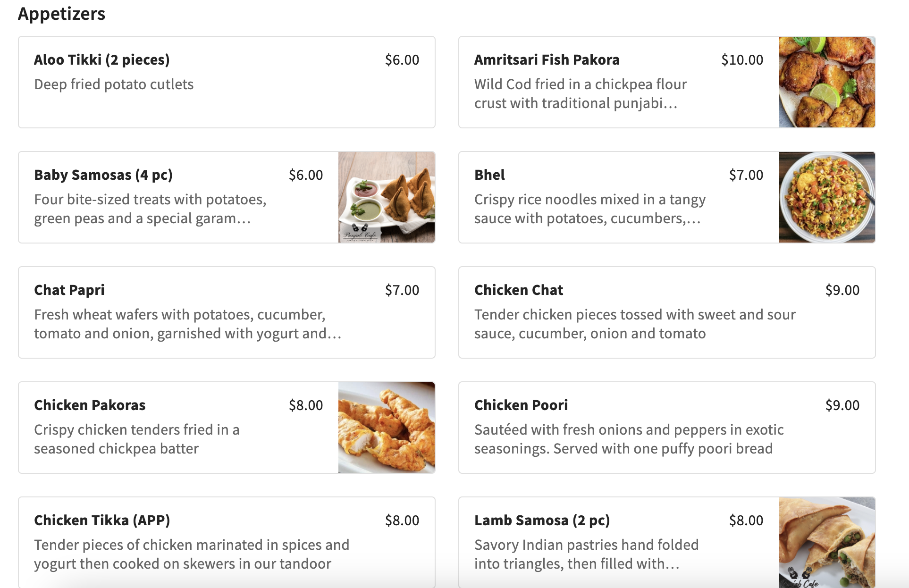Viewport: 909px width, 588px height.
Task: Open the Bhel dish photo
Action: [x=826, y=197]
